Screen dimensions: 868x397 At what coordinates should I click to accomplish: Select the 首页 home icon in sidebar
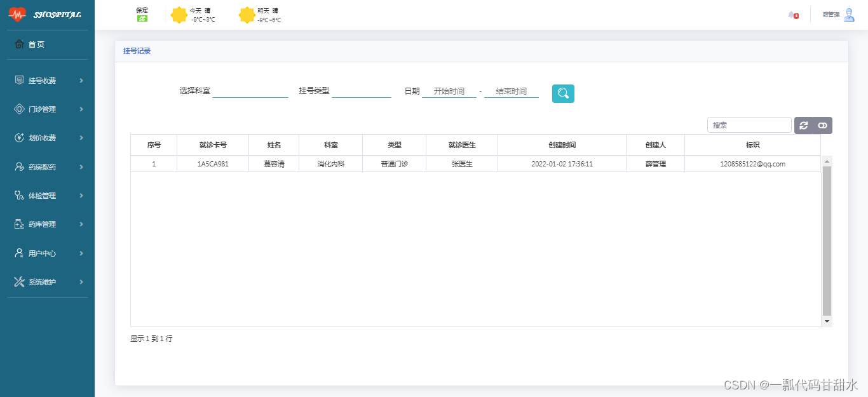coord(20,44)
